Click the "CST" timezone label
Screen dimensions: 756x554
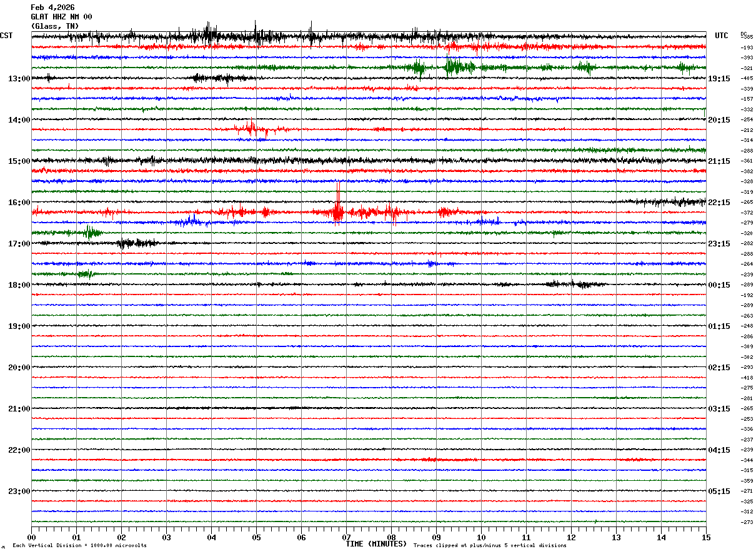[x=6, y=36]
